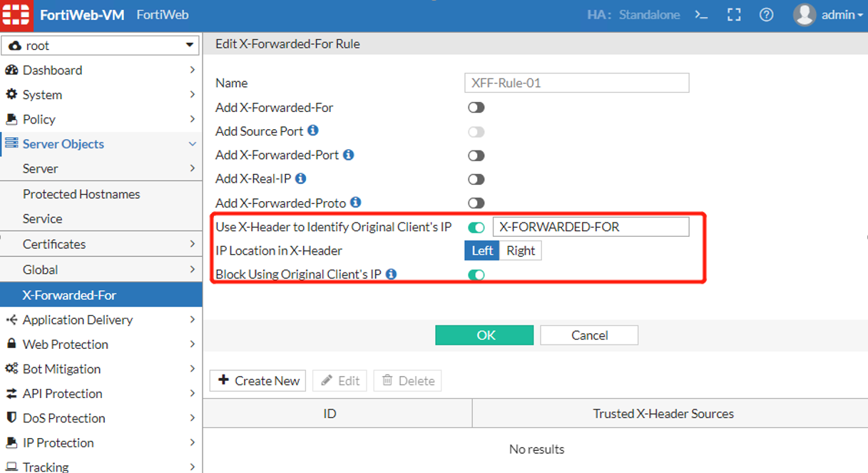Viewport: 868px width, 473px height.
Task: Open the info tooltip beside Add X-Real-IP
Action: 300,178
